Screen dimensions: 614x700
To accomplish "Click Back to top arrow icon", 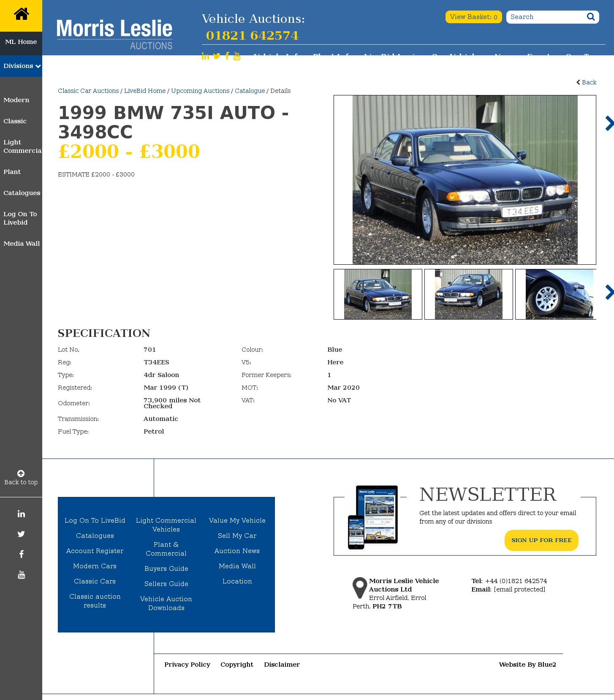I will tap(21, 473).
